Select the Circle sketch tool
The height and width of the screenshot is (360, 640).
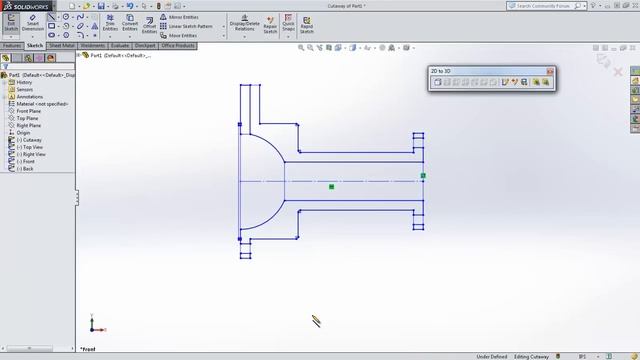[66, 17]
